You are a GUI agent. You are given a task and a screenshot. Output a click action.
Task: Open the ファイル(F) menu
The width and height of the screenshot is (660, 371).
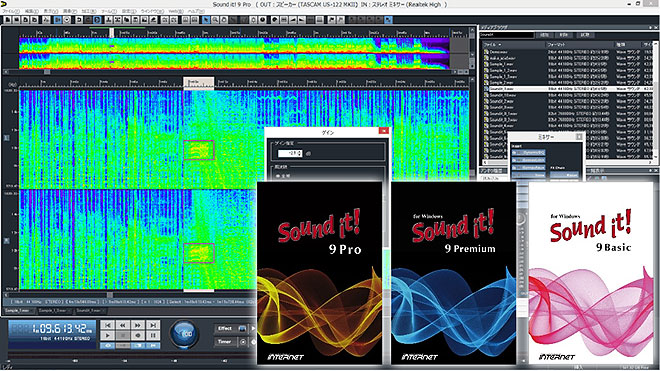point(11,11)
